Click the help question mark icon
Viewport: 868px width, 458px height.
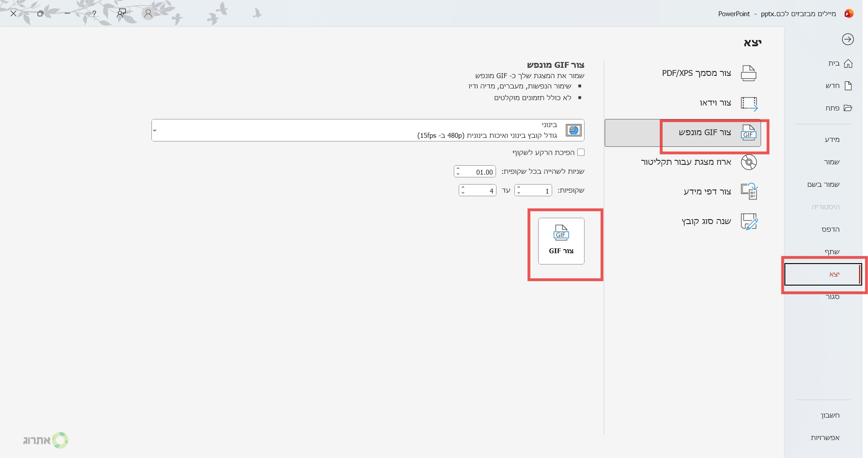click(94, 13)
